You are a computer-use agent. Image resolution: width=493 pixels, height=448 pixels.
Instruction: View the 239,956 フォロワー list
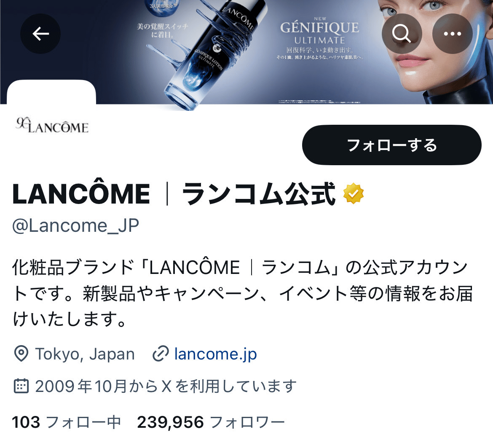click(211, 422)
